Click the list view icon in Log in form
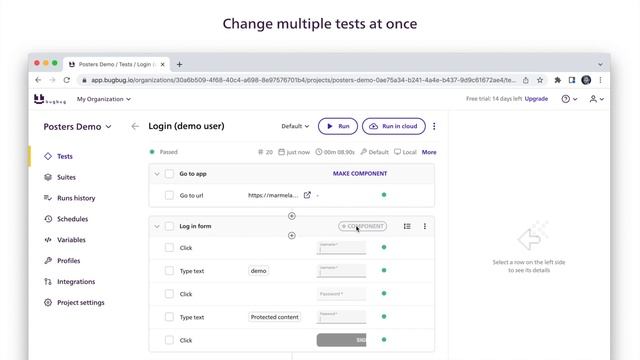The image size is (640, 360). 407,226
